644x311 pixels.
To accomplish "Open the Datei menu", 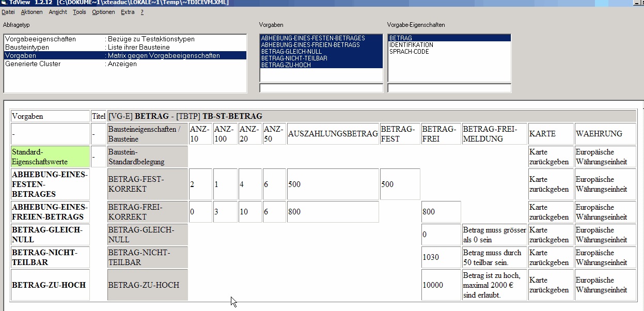I will [x=8, y=12].
